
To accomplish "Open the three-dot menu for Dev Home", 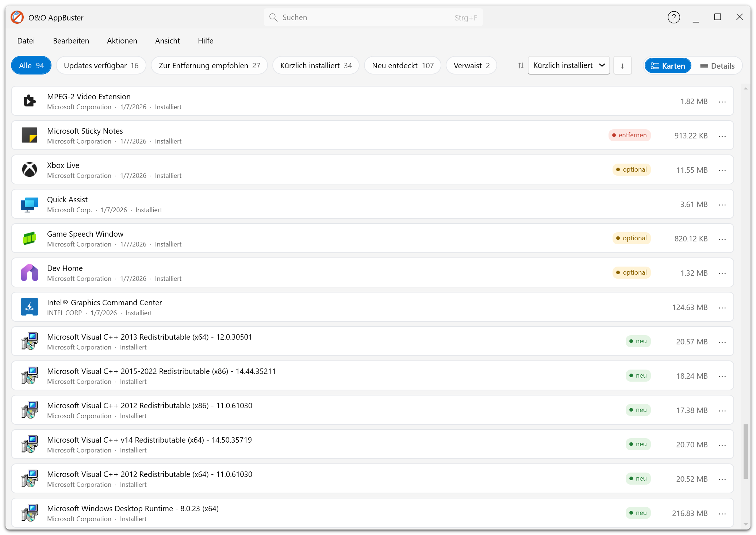I will [722, 274].
